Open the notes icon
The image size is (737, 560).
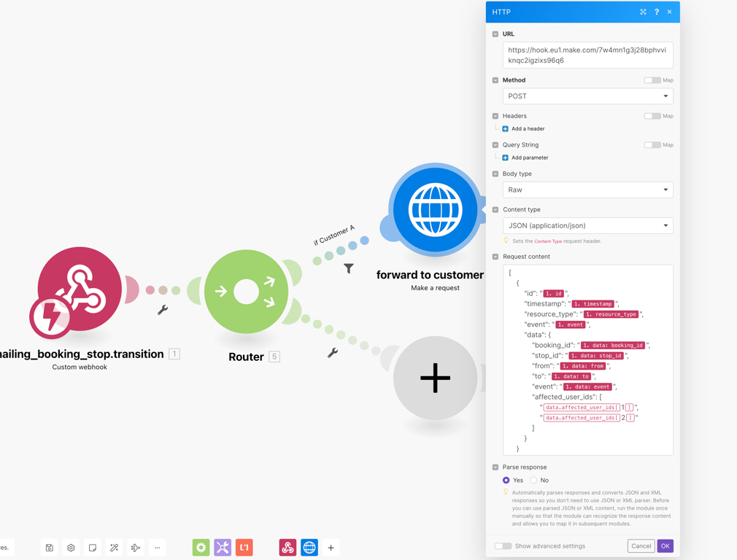click(93, 548)
